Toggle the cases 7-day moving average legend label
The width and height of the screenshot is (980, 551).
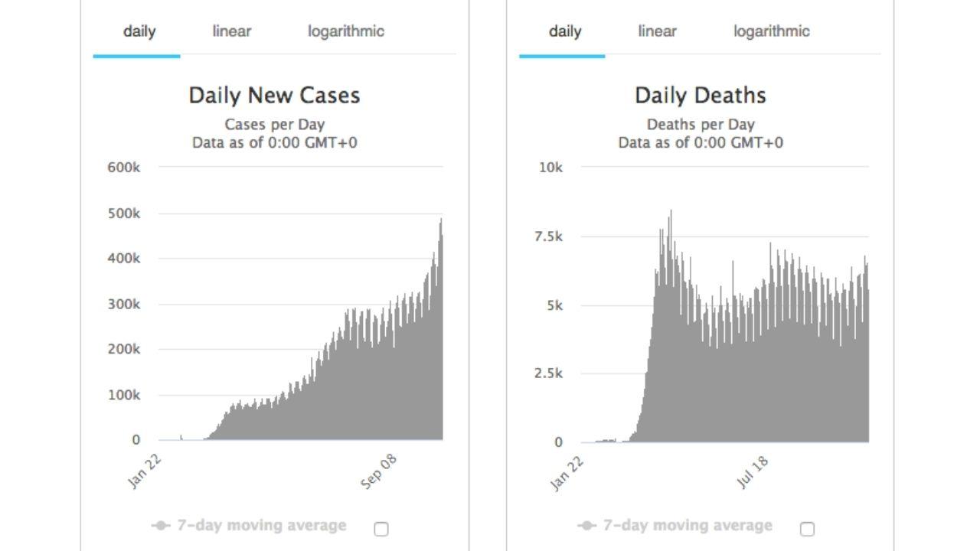click(x=261, y=526)
